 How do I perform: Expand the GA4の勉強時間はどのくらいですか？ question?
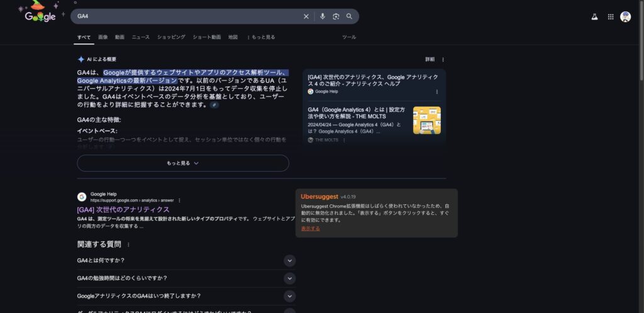click(186, 278)
